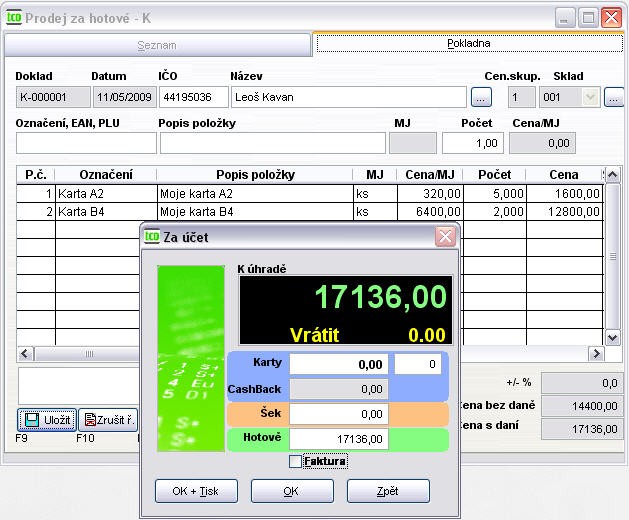Image resolution: width=629 pixels, height=520 pixels.
Task: Close the Za účet dialog
Action: click(x=445, y=237)
